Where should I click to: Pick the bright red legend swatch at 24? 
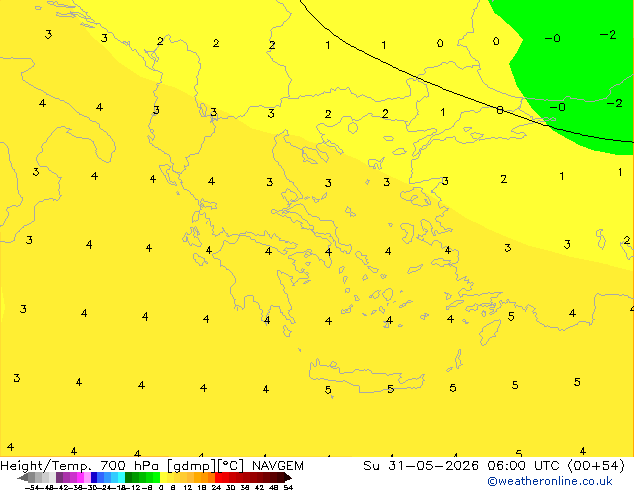(218, 477)
